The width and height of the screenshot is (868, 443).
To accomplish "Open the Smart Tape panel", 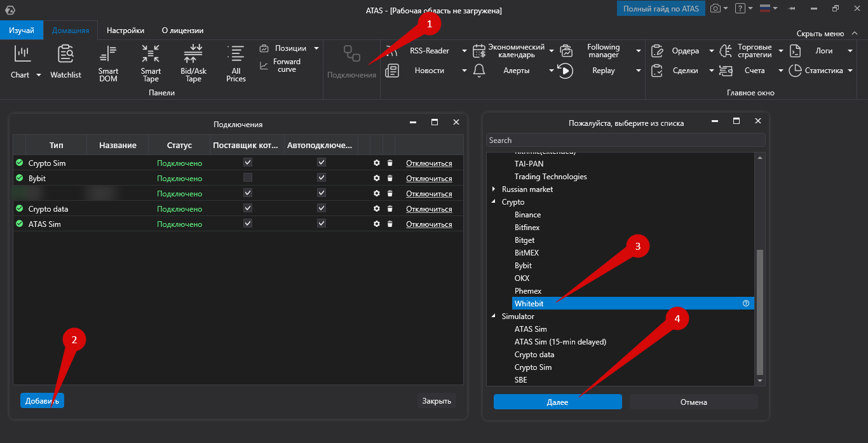I will [151, 63].
